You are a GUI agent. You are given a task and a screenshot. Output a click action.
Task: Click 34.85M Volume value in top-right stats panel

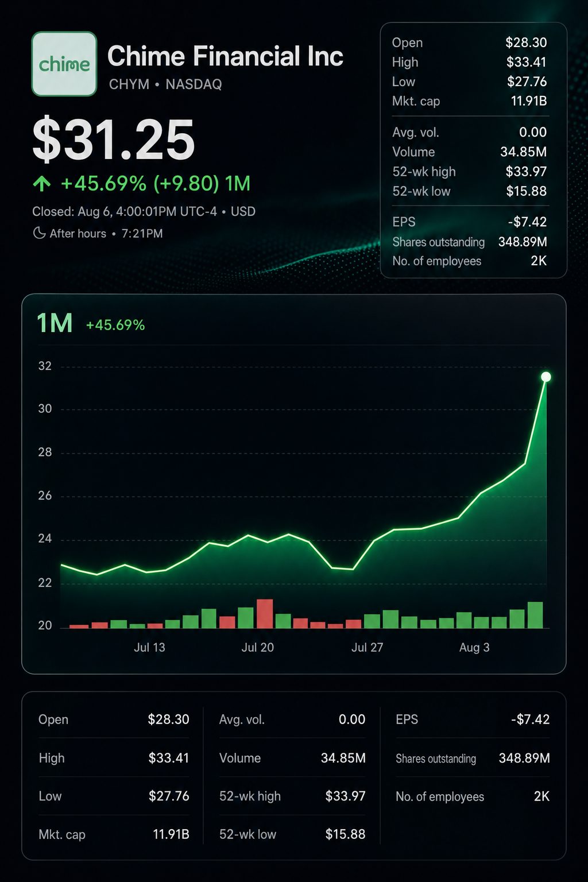click(524, 152)
